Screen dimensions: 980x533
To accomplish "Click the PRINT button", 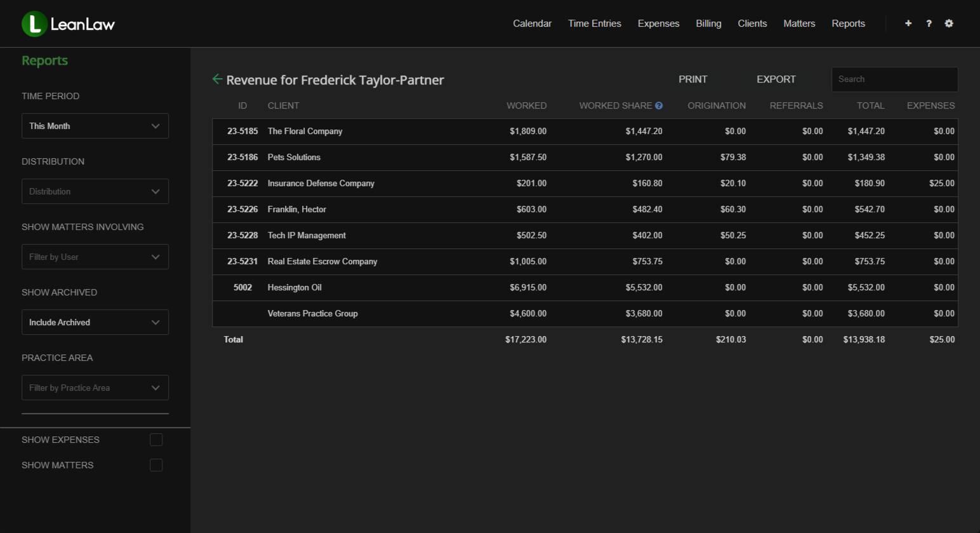I will (x=692, y=79).
